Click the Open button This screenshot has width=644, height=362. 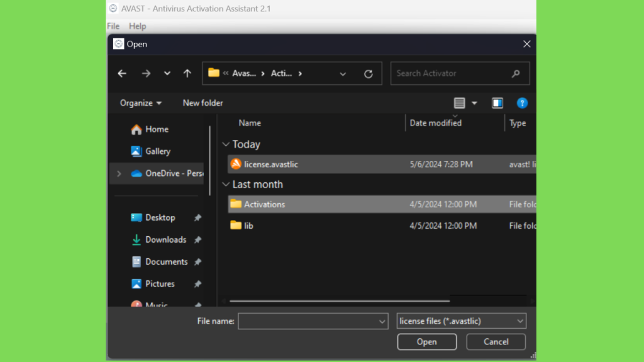[427, 342]
